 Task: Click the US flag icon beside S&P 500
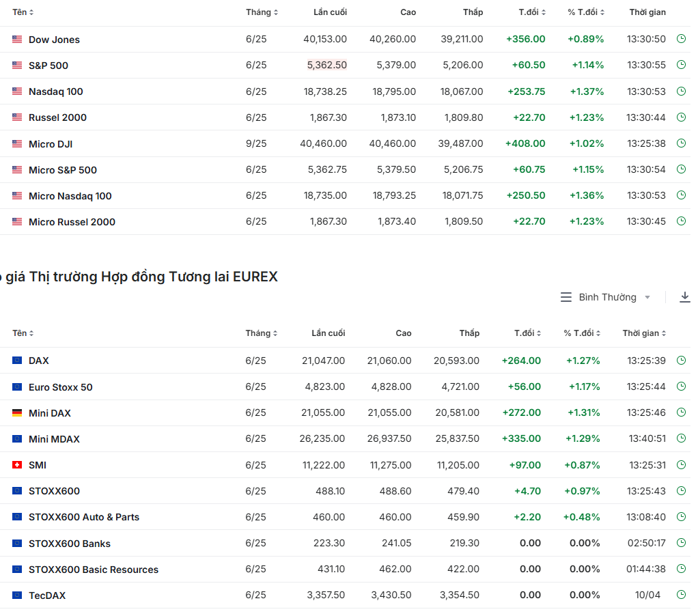click(x=17, y=66)
